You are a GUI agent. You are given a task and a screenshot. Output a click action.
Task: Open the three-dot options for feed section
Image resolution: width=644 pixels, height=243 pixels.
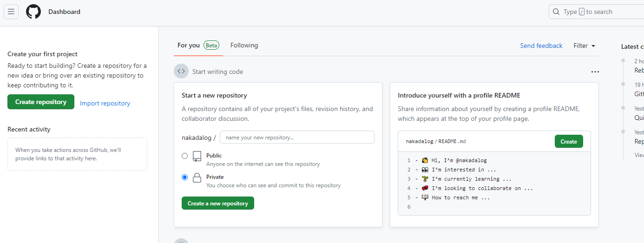tap(595, 72)
